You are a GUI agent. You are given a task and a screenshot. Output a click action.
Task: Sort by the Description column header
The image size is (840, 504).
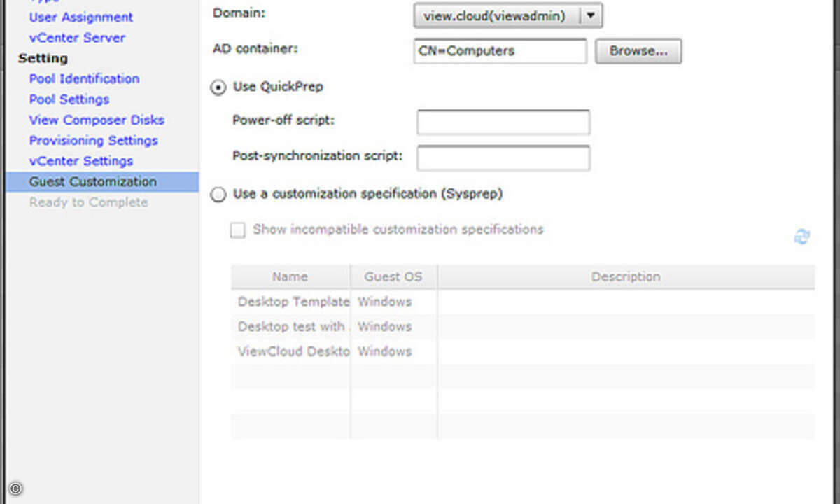click(626, 277)
